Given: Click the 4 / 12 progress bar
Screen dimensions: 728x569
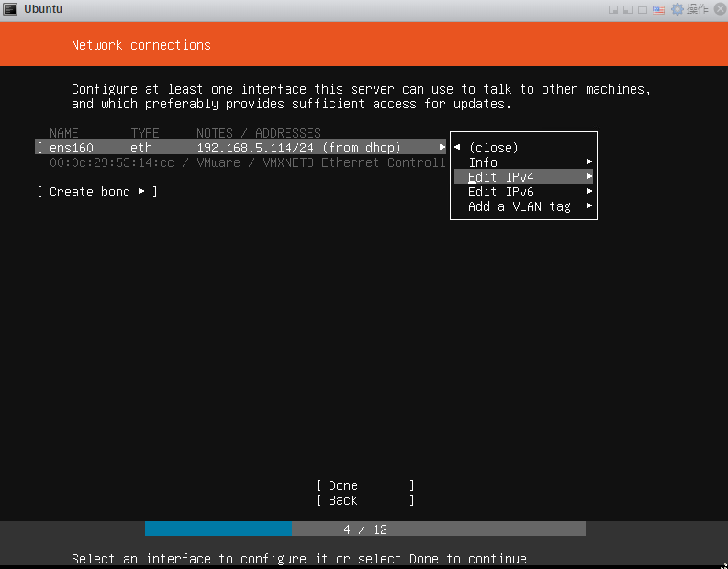Looking at the screenshot, I should pos(364,530).
